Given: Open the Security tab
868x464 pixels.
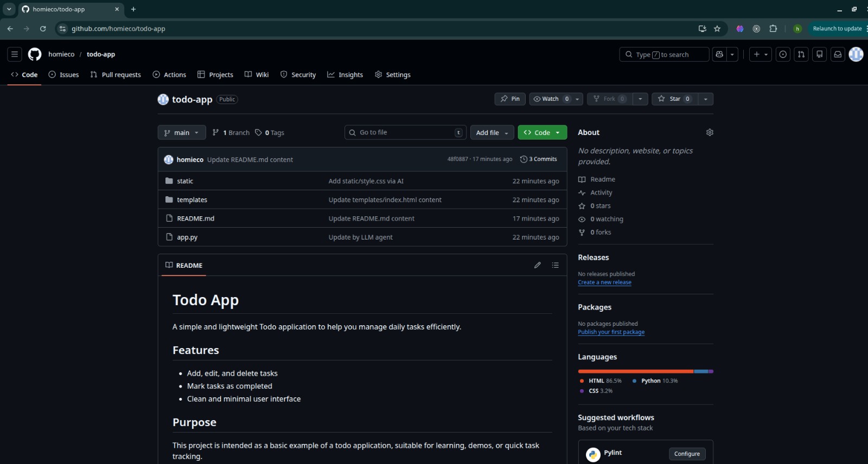Looking at the screenshot, I should click(298, 75).
